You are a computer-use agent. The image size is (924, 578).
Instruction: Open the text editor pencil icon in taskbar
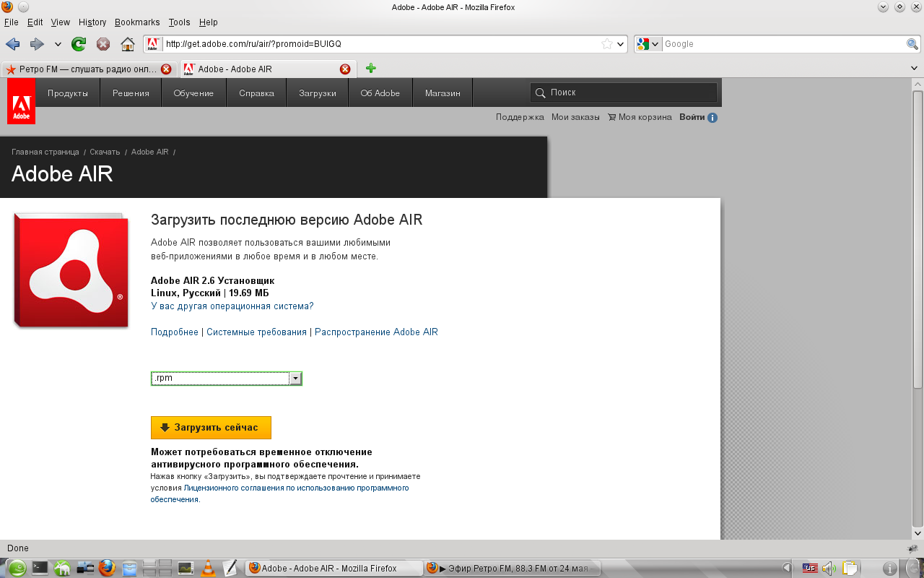pos(230,569)
